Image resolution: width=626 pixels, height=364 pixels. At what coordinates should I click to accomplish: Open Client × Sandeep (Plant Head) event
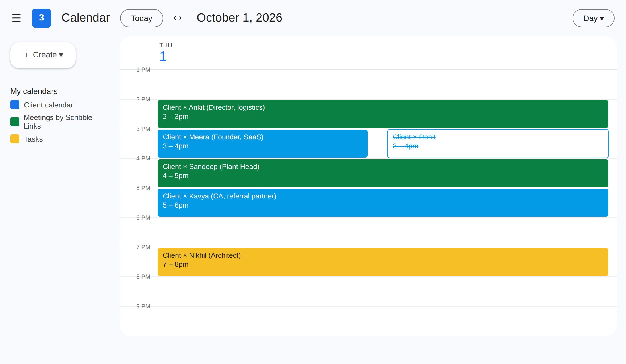383,173
